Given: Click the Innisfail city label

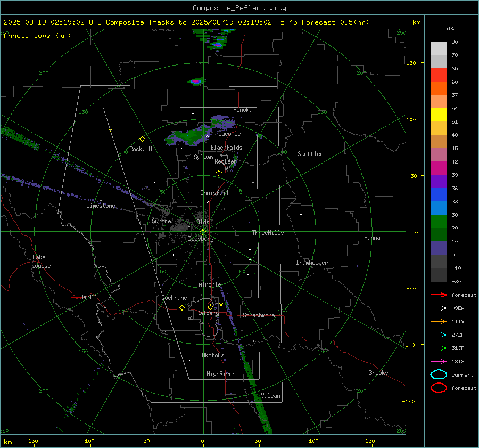Looking at the screenshot, I should point(214,193).
